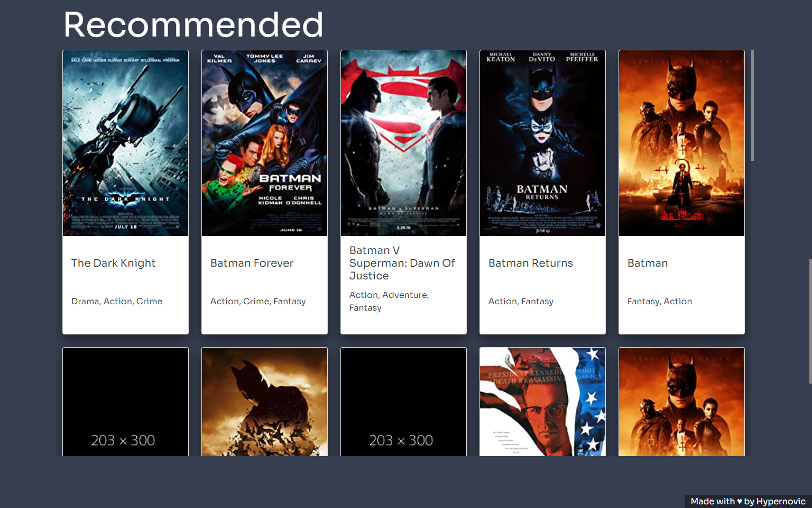Click the Batman Returns title link

pos(530,263)
